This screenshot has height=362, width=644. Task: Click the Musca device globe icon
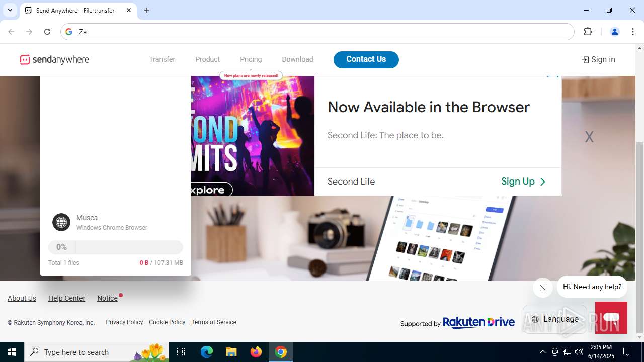tap(61, 222)
